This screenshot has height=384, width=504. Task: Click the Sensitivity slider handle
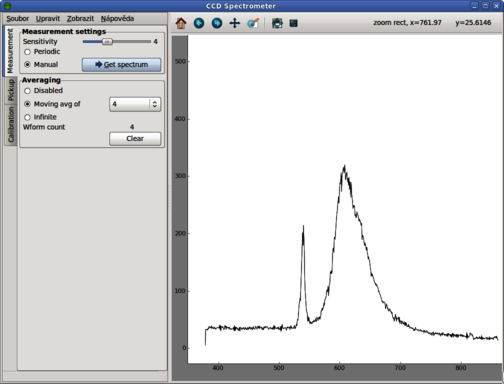pos(107,42)
